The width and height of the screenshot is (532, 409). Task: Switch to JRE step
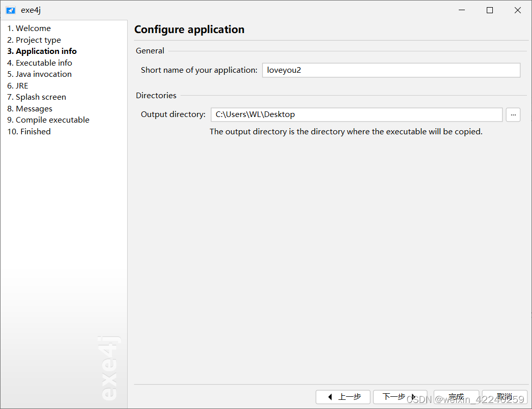[x=18, y=85]
